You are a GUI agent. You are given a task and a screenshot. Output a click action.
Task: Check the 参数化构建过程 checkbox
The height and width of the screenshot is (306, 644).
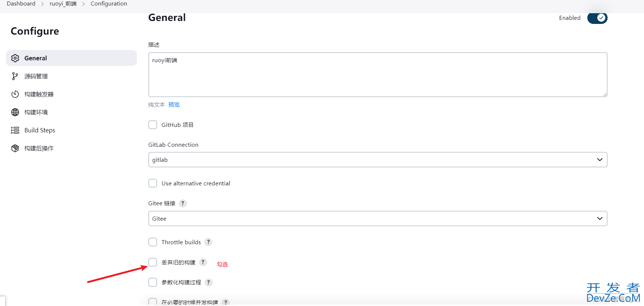pos(153,282)
